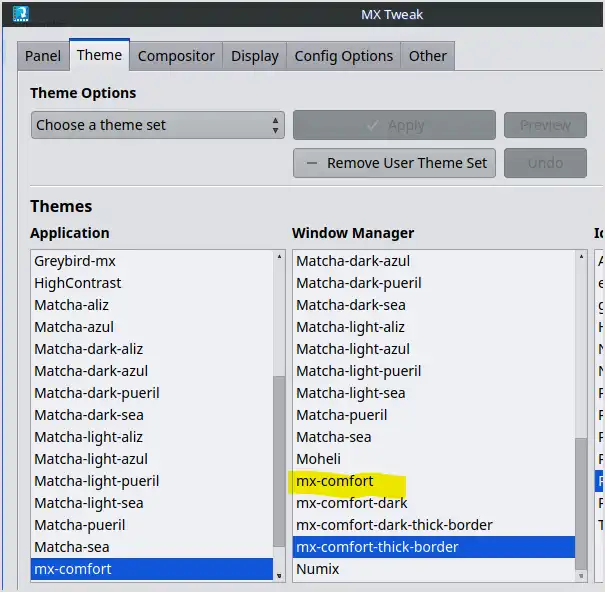
Task: Select Matcha-light-azul in Application list
Action: [x=152, y=459]
